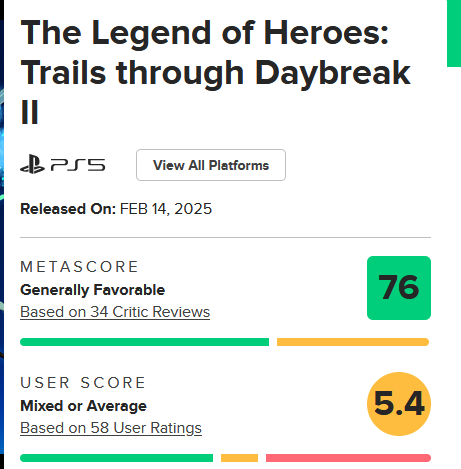Click the green 76 Metascore badge
The width and height of the screenshot is (461, 469).
399,288
